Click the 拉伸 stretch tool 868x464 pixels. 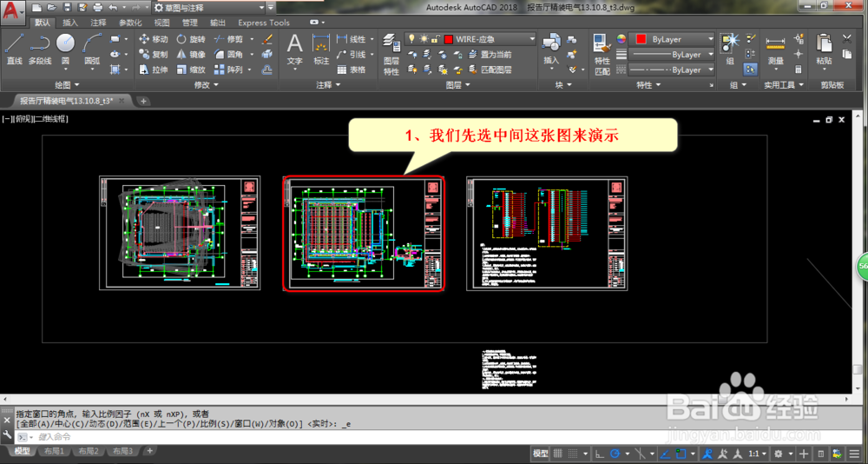[x=153, y=70]
